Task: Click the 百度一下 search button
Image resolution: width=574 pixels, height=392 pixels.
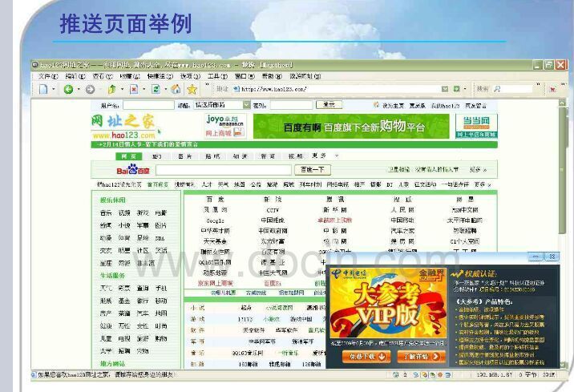Action: (x=313, y=169)
